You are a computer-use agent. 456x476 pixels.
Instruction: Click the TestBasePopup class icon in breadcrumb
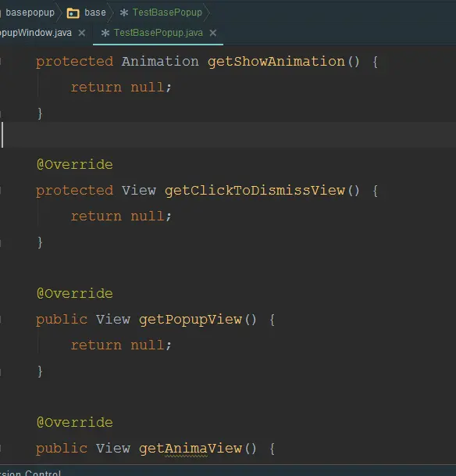click(x=123, y=13)
